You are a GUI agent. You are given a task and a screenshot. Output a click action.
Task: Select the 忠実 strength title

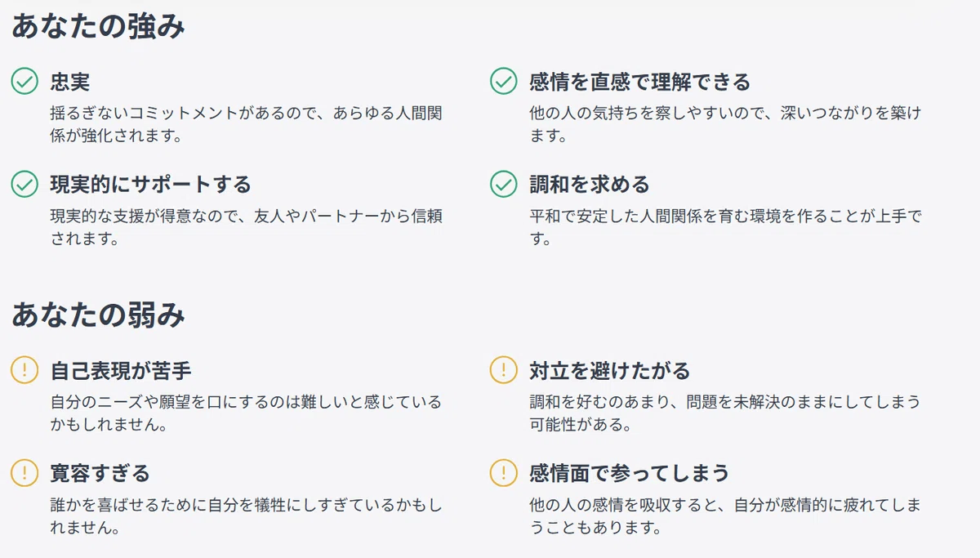[70, 82]
